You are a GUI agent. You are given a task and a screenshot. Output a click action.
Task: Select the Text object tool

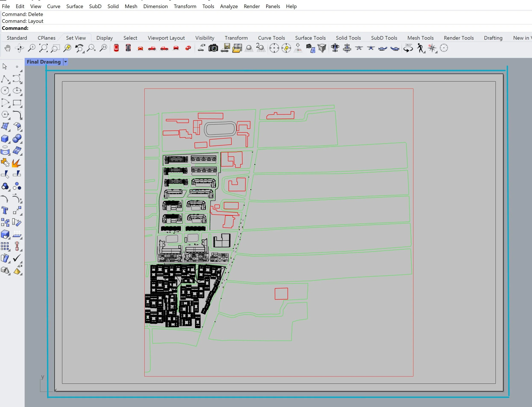pos(5,210)
